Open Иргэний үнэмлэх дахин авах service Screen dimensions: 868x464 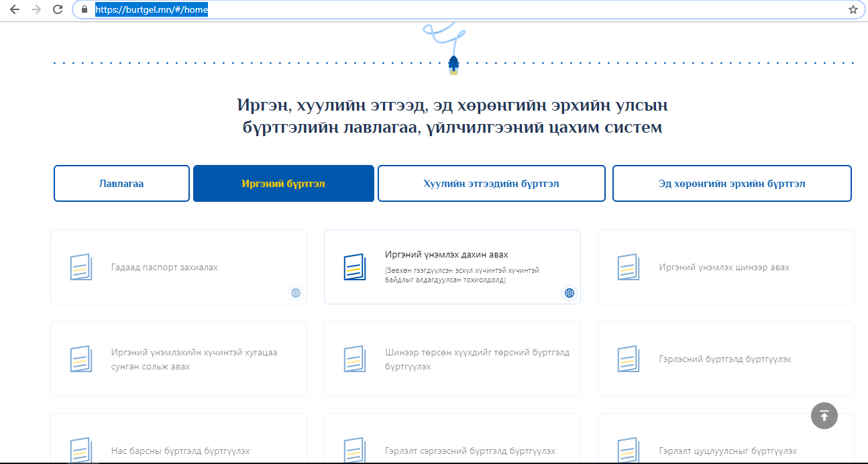447,255
